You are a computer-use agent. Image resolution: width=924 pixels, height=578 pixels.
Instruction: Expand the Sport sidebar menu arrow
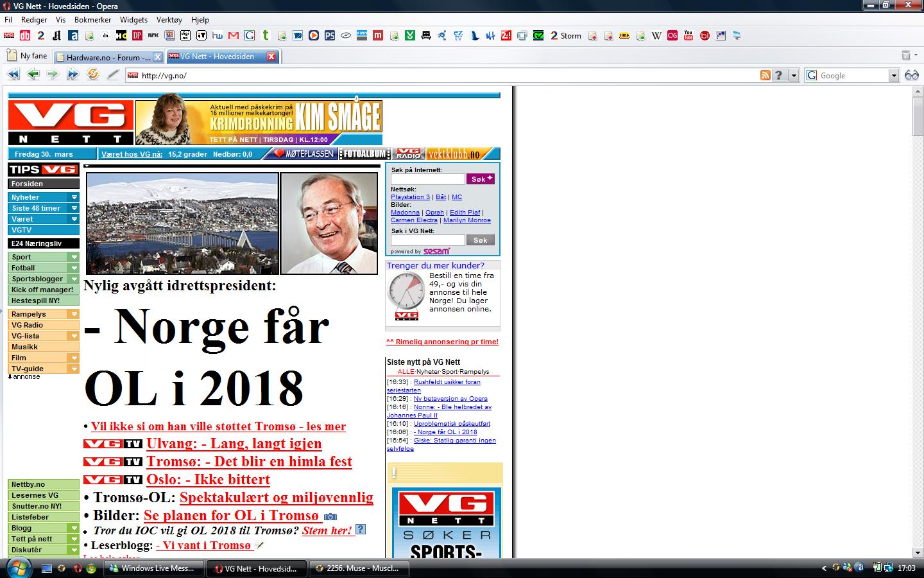(74, 257)
